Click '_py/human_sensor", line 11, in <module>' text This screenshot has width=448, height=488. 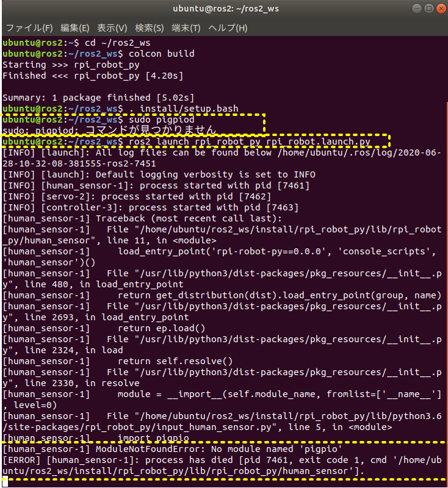point(109,240)
